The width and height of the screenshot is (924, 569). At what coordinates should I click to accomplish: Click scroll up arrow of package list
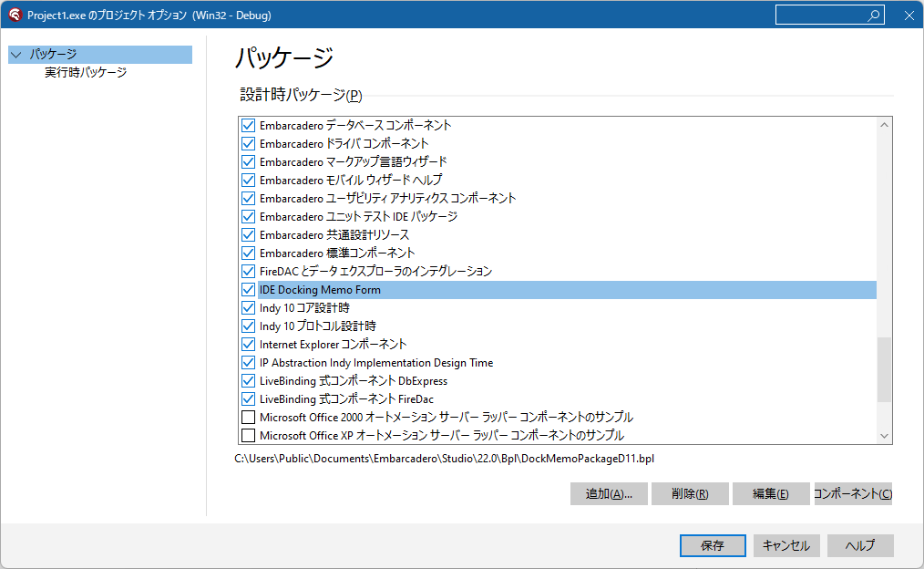click(x=884, y=125)
